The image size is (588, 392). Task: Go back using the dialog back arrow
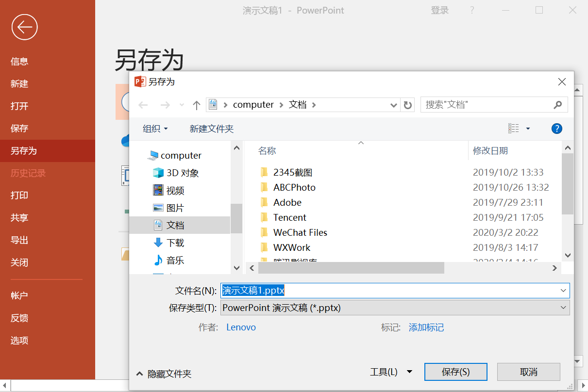coord(143,105)
